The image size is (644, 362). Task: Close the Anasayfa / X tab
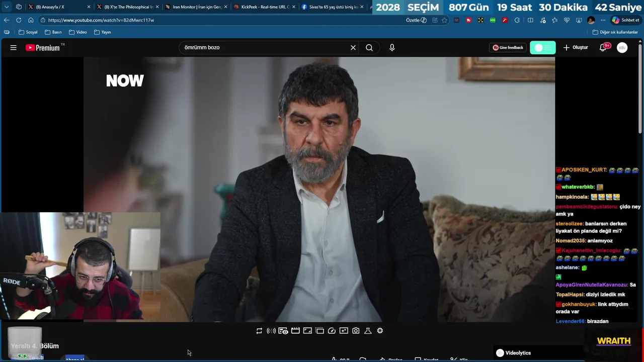pyautogui.click(x=89, y=7)
